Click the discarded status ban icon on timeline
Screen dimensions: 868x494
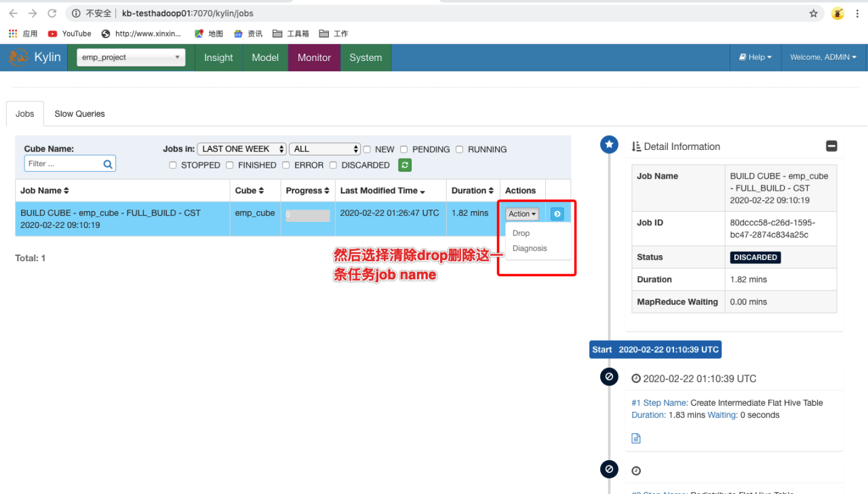pos(608,376)
